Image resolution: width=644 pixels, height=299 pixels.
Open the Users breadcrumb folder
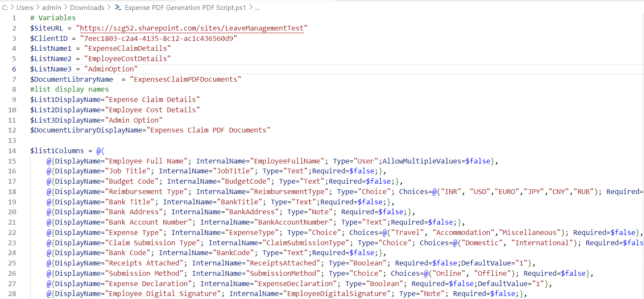pos(25,7)
